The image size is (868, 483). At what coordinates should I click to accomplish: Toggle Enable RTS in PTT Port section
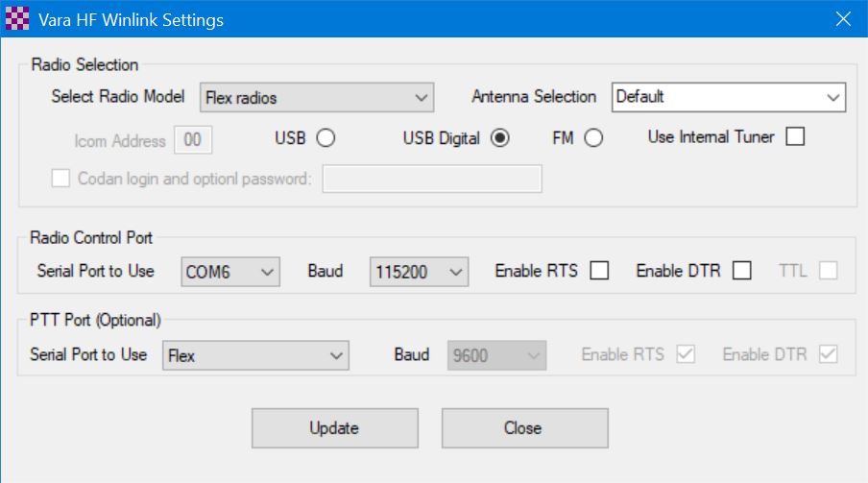coord(686,354)
